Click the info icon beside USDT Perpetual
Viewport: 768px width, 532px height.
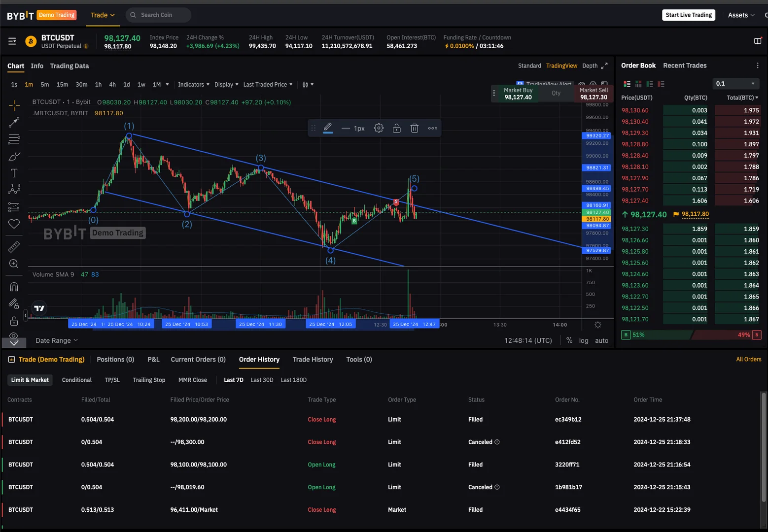(86, 46)
